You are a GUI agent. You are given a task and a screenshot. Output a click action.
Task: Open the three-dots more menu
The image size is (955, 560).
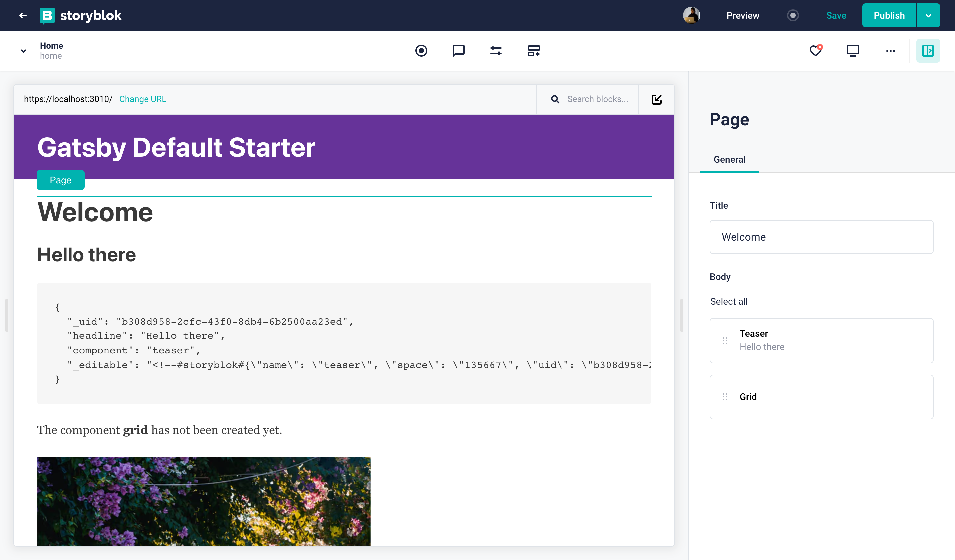tap(890, 51)
